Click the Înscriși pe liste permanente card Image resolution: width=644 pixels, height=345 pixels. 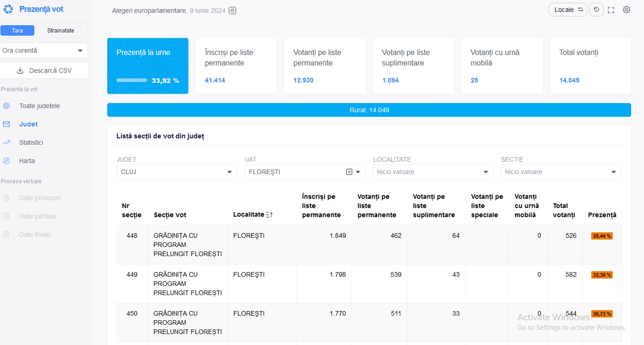click(x=236, y=66)
